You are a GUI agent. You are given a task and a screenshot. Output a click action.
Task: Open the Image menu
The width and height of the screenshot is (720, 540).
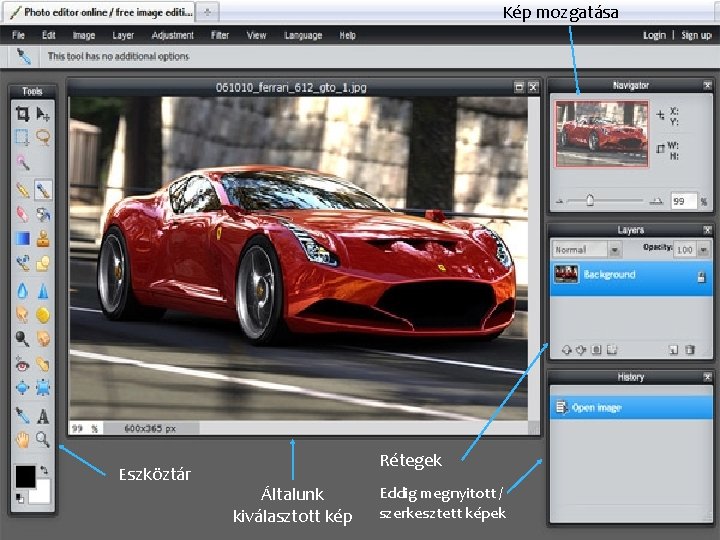click(x=84, y=35)
